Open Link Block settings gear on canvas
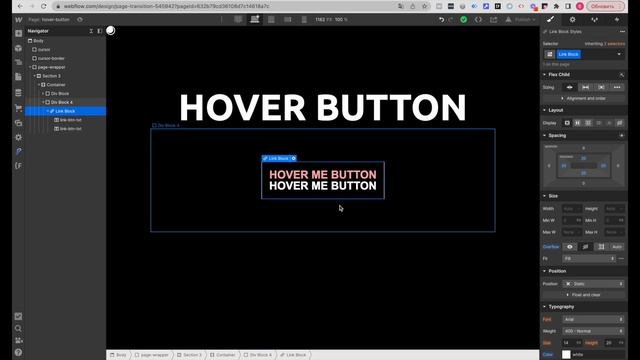The height and width of the screenshot is (360, 640). [293, 158]
